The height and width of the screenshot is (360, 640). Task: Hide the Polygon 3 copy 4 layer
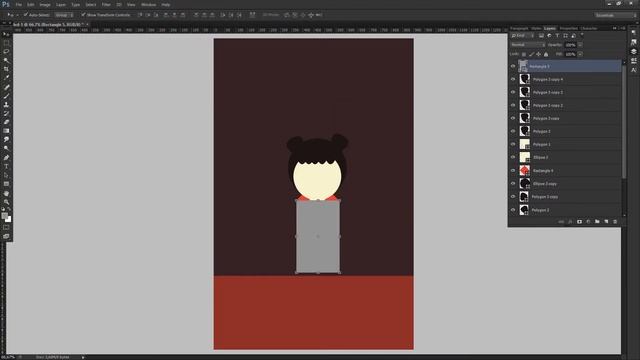click(x=513, y=79)
